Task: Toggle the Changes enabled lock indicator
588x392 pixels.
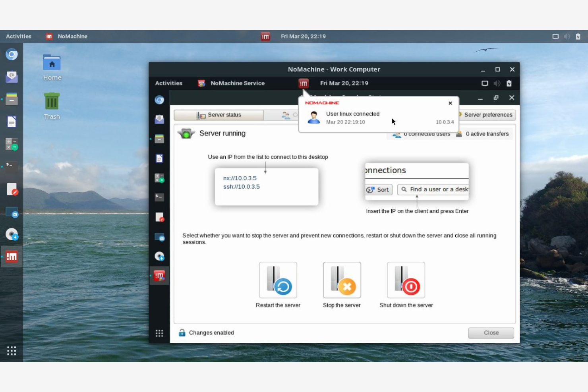Action: [182, 333]
